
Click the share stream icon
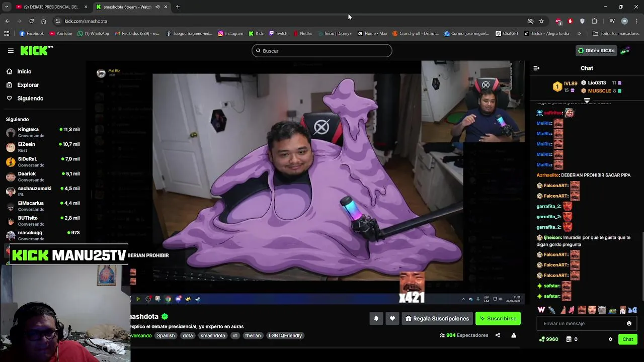pos(498,335)
